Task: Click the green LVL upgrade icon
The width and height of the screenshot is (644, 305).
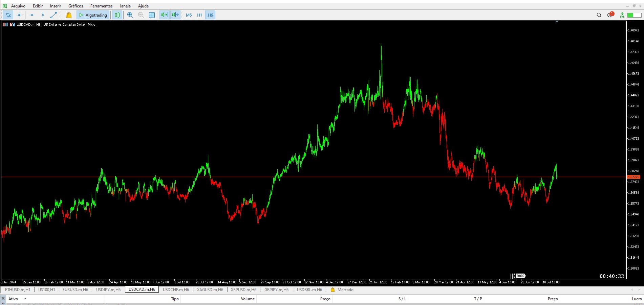Action: (x=622, y=15)
